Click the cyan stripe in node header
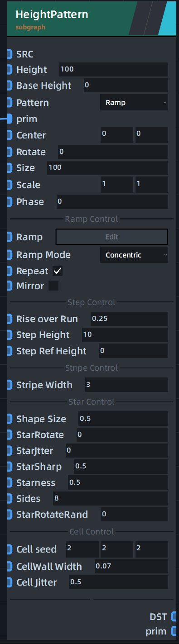This screenshot has height=644, width=179. point(168,18)
